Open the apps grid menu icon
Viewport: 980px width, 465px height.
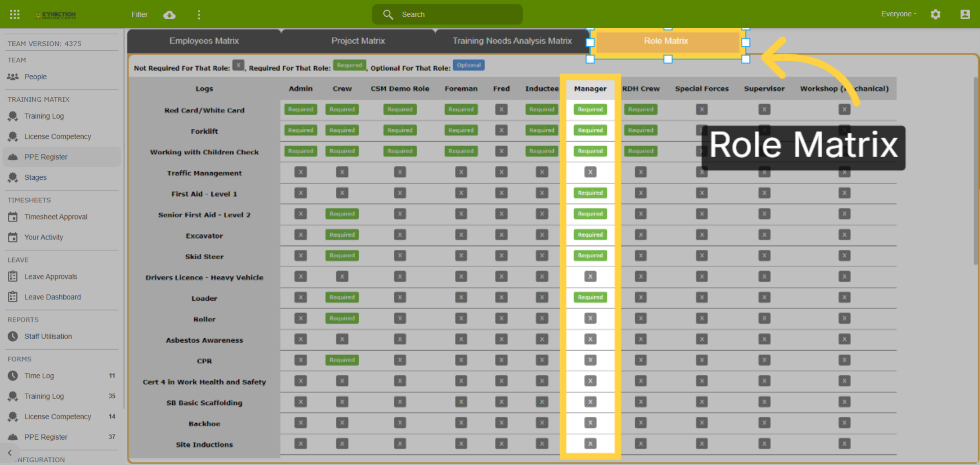[15, 14]
